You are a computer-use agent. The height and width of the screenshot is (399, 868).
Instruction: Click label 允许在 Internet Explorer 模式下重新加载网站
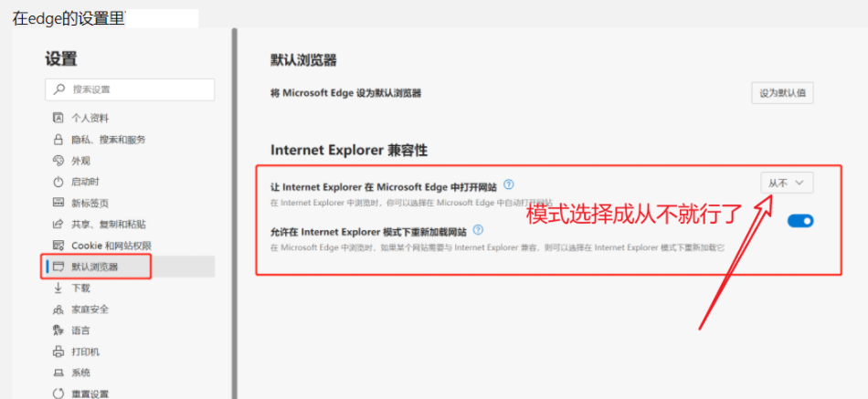pos(368,230)
